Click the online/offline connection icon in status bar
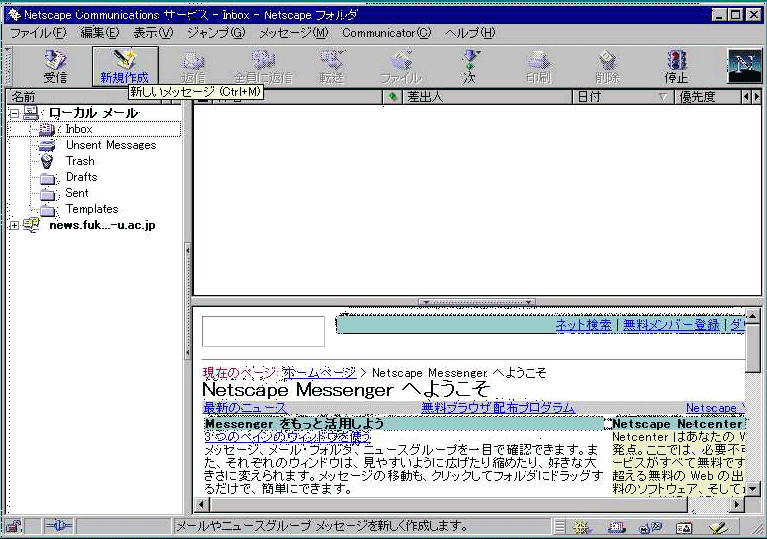 58,526
